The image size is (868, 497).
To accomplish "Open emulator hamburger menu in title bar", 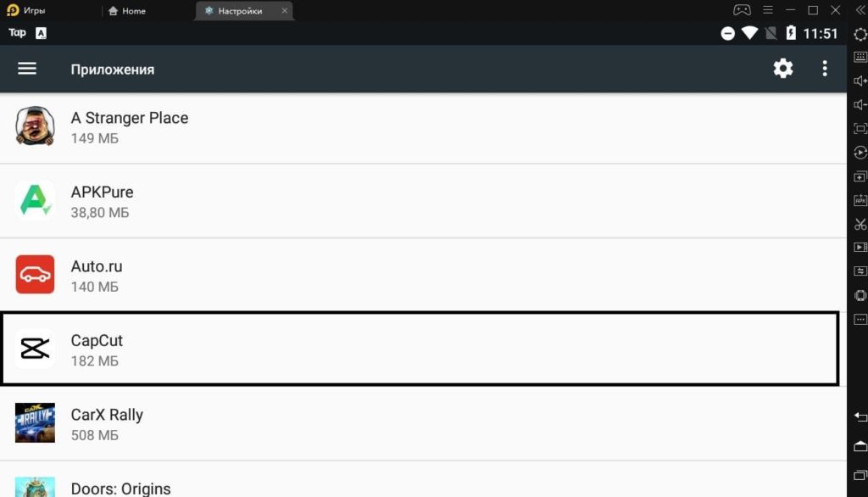I will (x=768, y=10).
